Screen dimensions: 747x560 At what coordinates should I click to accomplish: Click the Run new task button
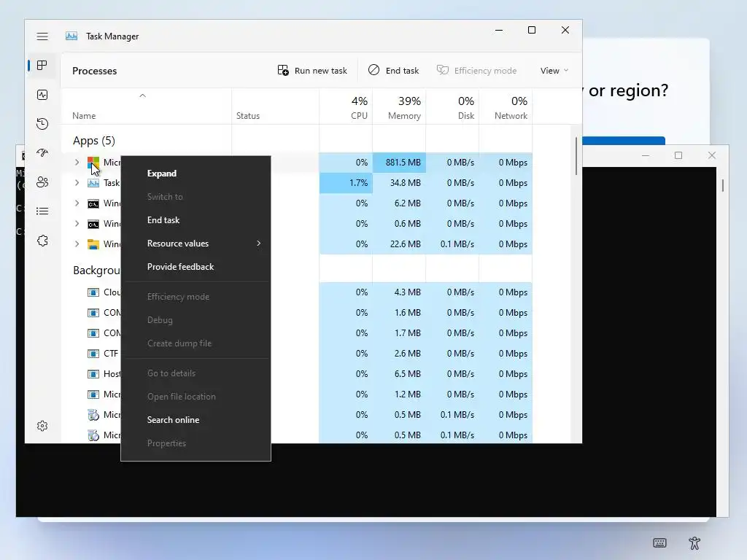[312, 71]
